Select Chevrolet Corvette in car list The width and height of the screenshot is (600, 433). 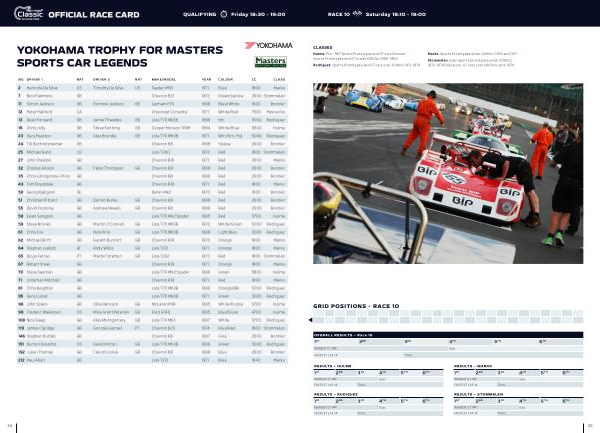[165, 113]
